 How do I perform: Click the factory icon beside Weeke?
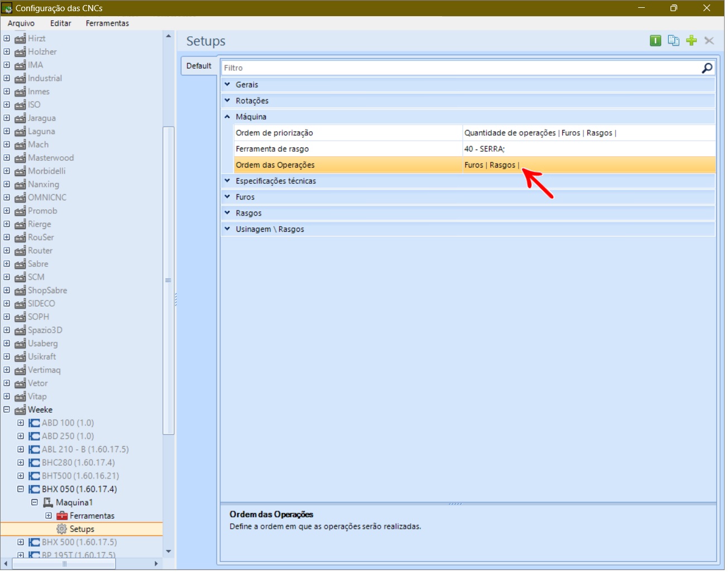point(20,410)
